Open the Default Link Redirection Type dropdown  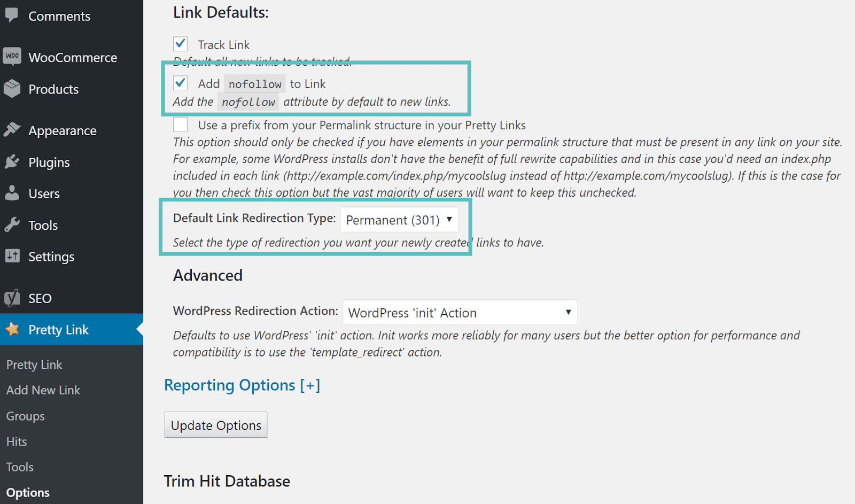point(399,220)
